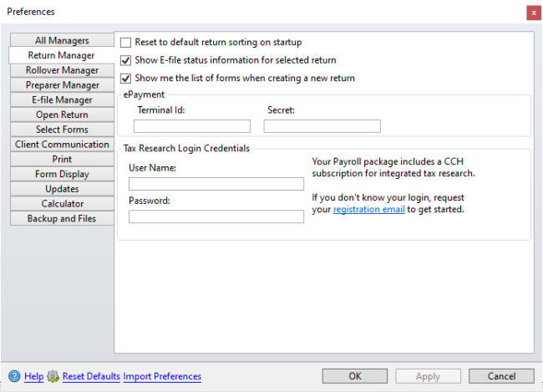Uncheck Show E-file status information checkbox
This screenshot has height=392, width=543.
pos(125,60)
